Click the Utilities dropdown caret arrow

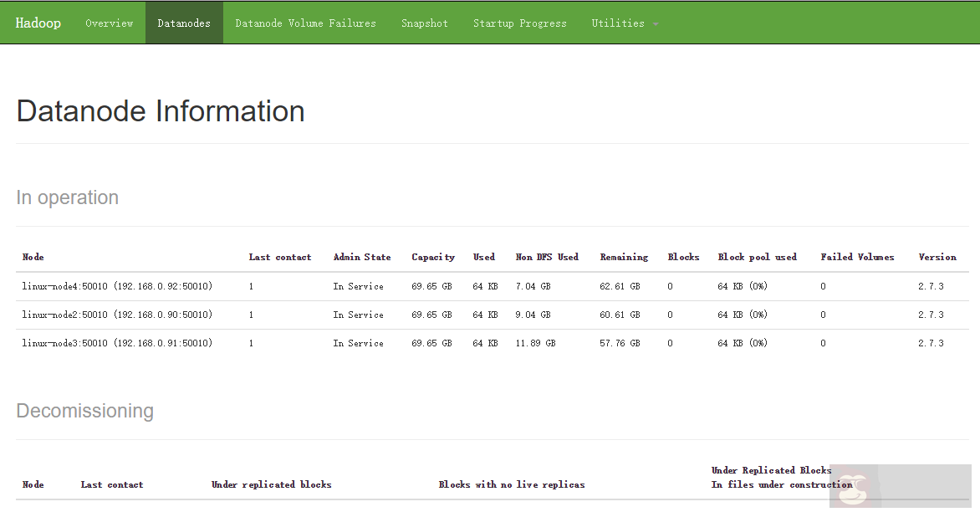point(656,24)
